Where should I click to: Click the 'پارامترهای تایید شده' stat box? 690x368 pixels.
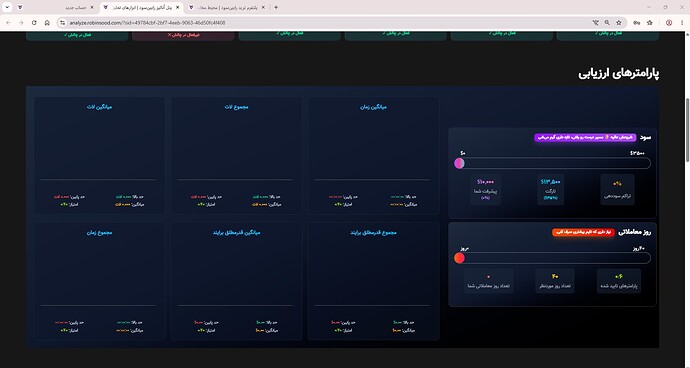[x=619, y=281]
